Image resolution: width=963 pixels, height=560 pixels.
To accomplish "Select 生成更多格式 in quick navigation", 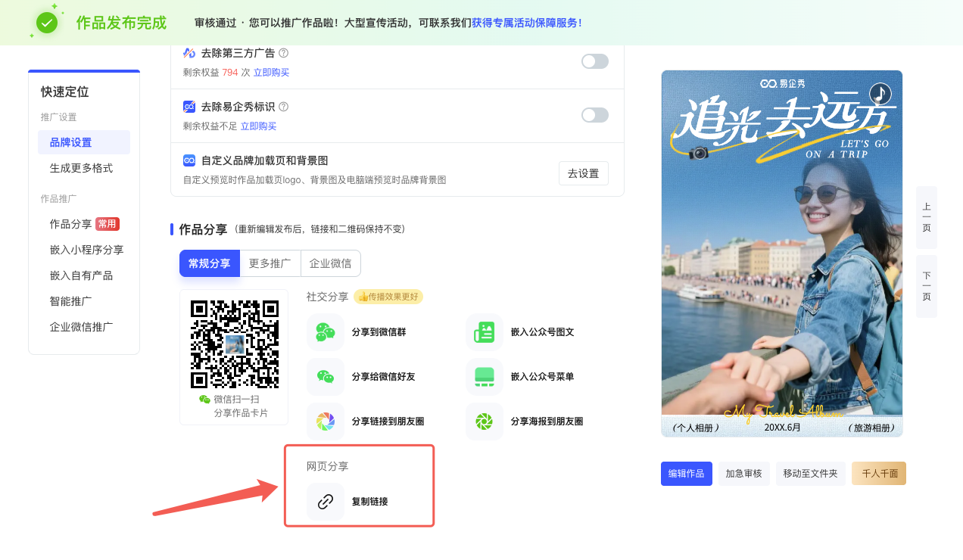I will click(x=81, y=168).
